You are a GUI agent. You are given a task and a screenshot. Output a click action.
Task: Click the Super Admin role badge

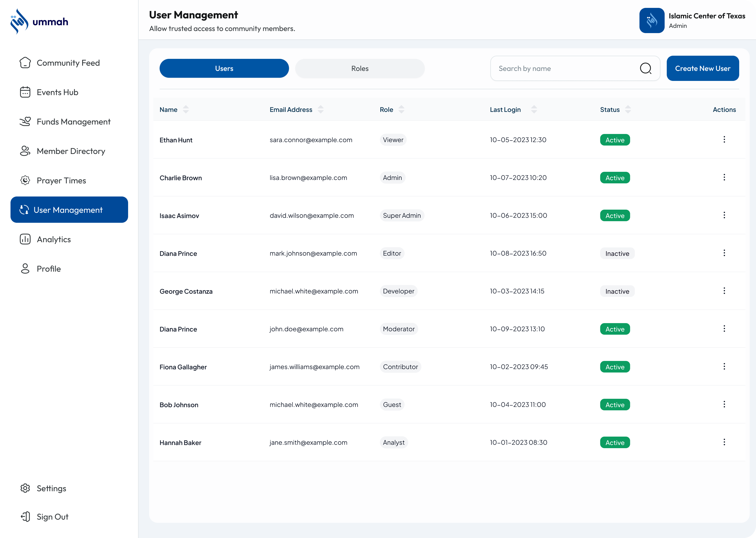(402, 215)
